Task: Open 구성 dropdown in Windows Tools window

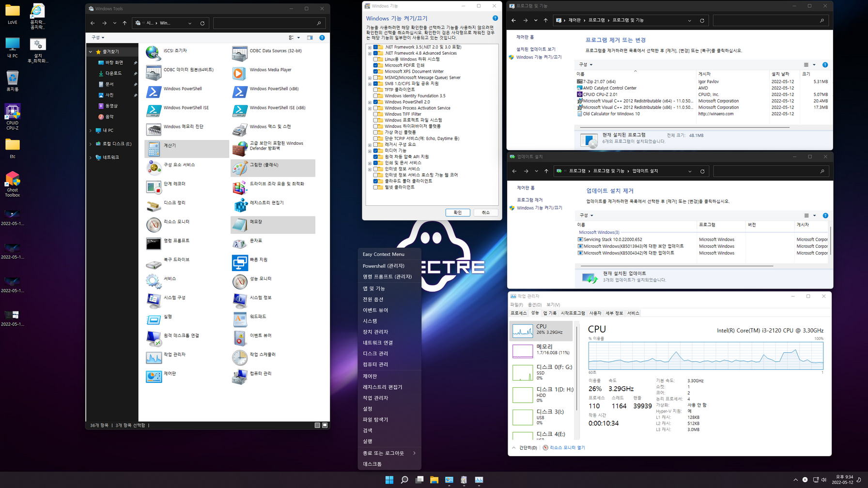Action: tap(98, 37)
